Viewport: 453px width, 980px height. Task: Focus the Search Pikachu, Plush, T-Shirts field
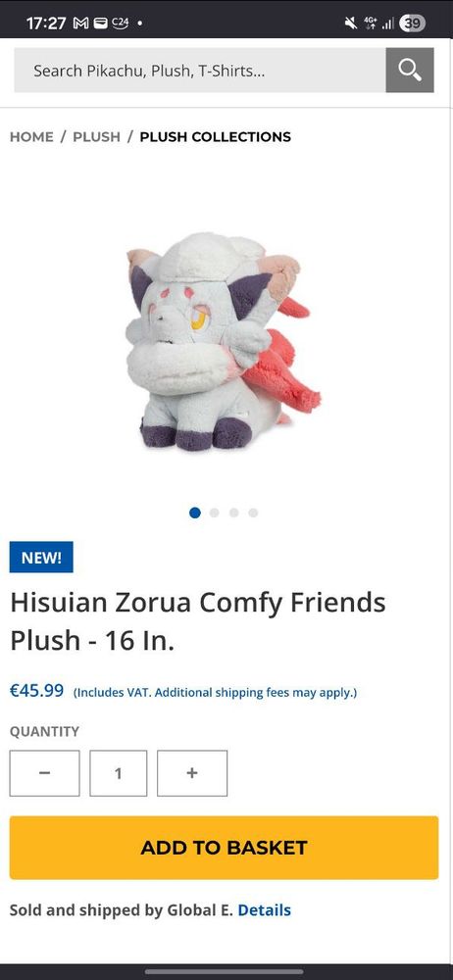[200, 70]
